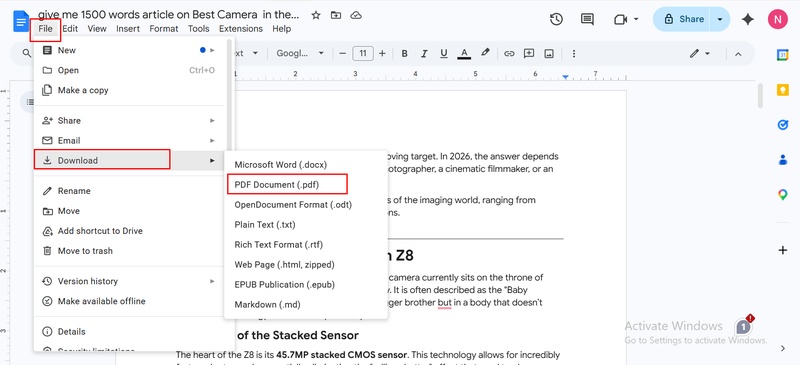Image resolution: width=800 pixels, height=365 pixels.
Task: Choose Rename in File menu
Action: (130, 190)
